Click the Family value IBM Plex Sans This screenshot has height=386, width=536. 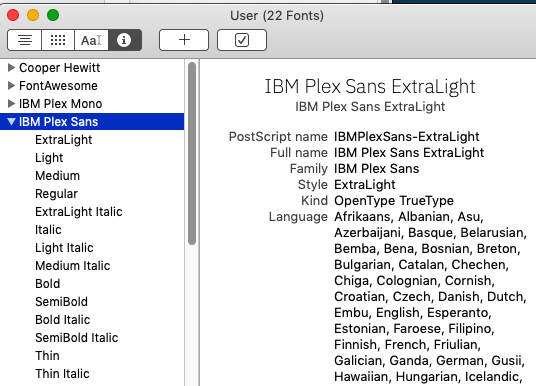pos(377,169)
